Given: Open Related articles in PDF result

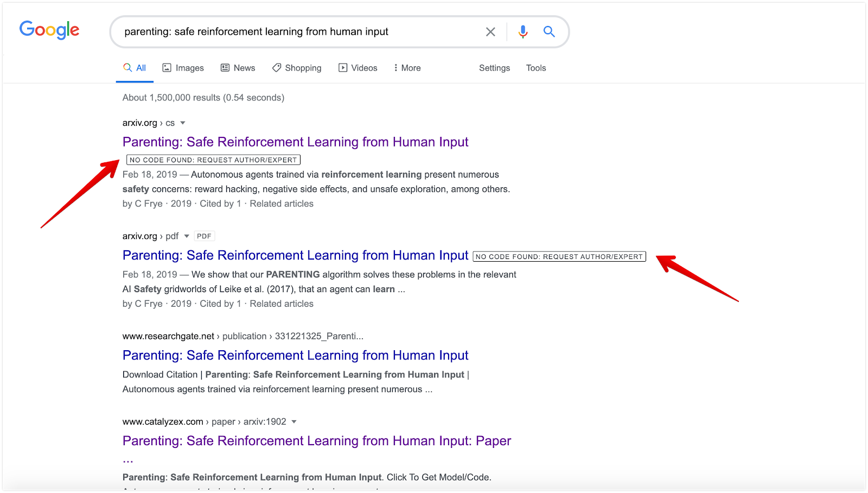Looking at the screenshot, I should (x=282, y=304).
